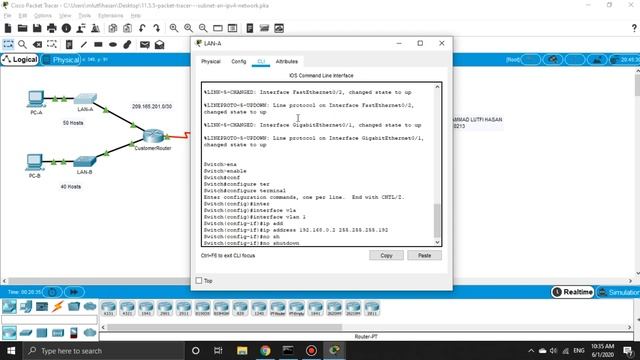Select the Draw Line tool
Viewport: 640px width, 360px height.
[x=84, y=44]
